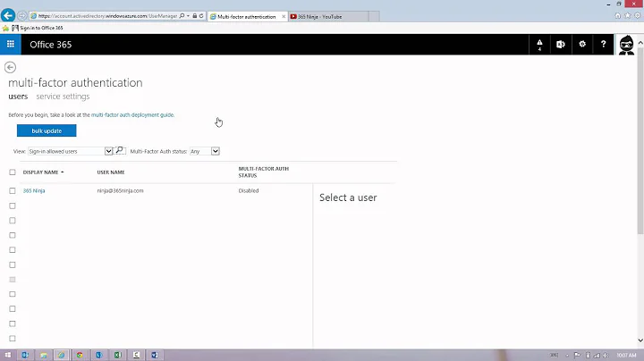Refresh the page with the reload icon
The image size is (644, 361).
coord(201,16)
